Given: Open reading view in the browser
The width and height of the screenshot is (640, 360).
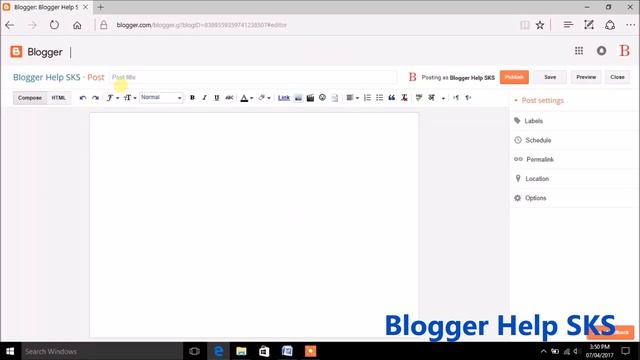Looking at the screenshot, I should 524,25.
